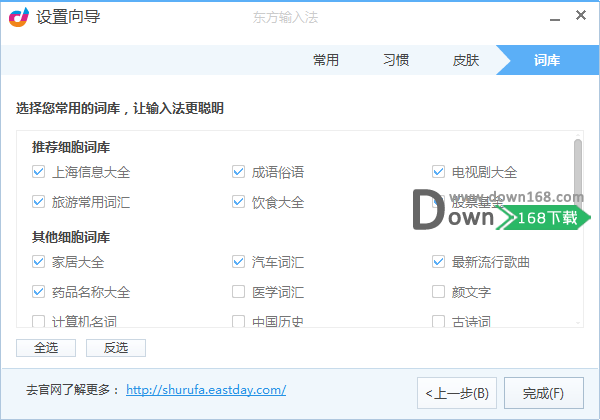600x420 pixels.
Task: Click the scrollbar up arrow in list
Action: coord(578,135)
